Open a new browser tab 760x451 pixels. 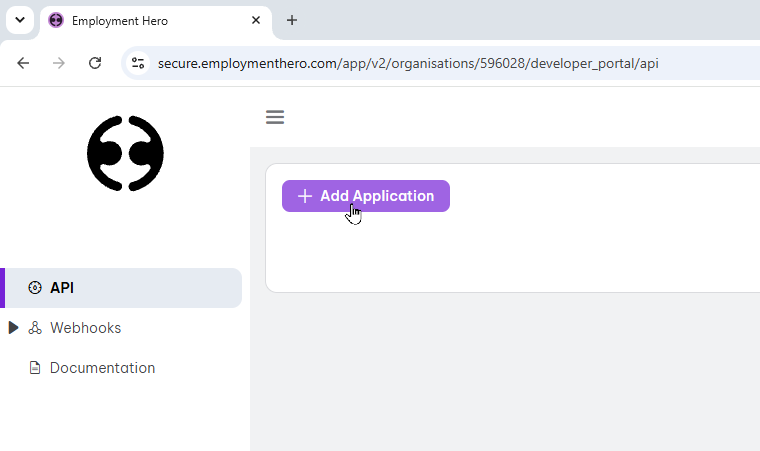292,20
